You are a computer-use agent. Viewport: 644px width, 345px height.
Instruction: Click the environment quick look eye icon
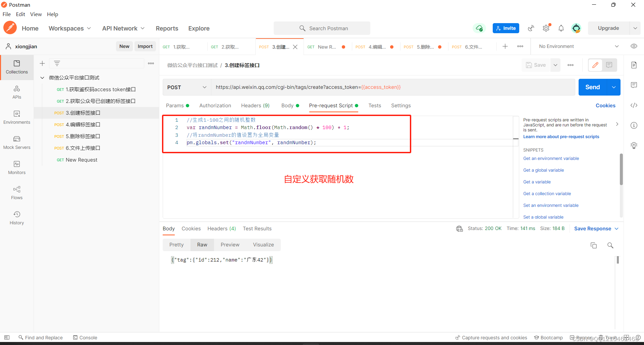click(634, 46)
